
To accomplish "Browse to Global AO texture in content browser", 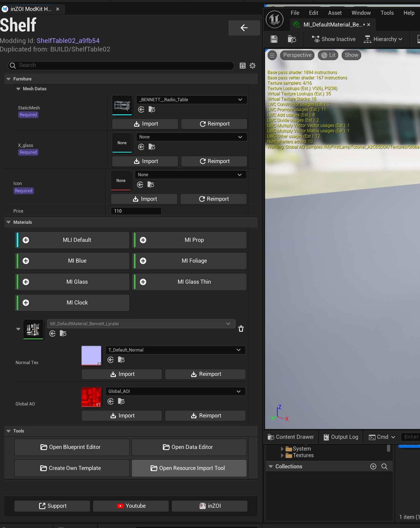I will coord(121,402).
